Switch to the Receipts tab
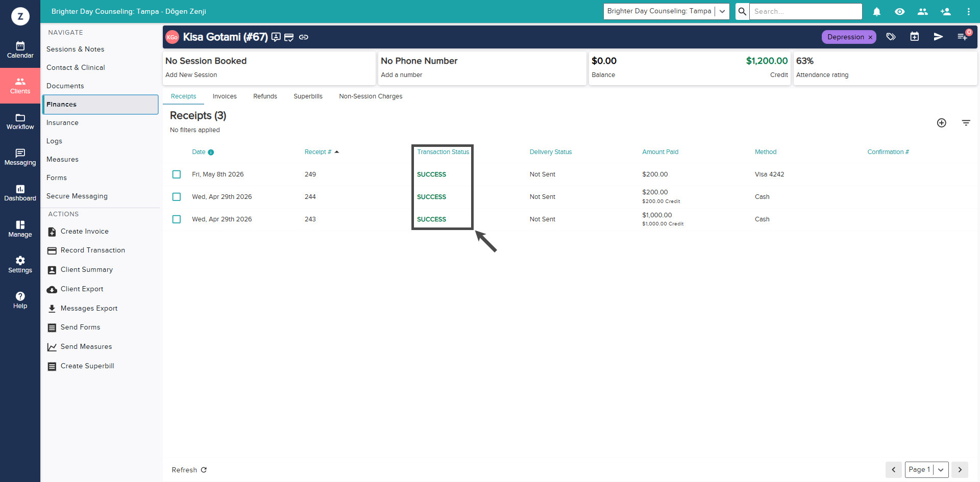Image resolution: width=980 pixels, height=482 pixels. pos(183,96)
